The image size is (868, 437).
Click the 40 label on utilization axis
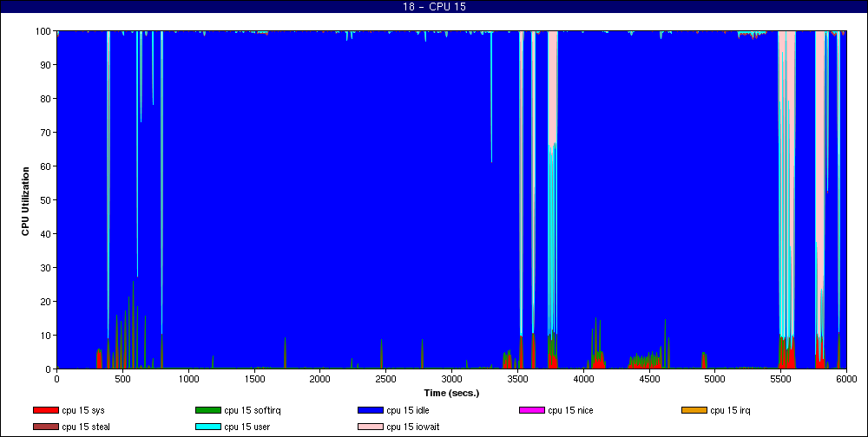(x=47, y=234)
